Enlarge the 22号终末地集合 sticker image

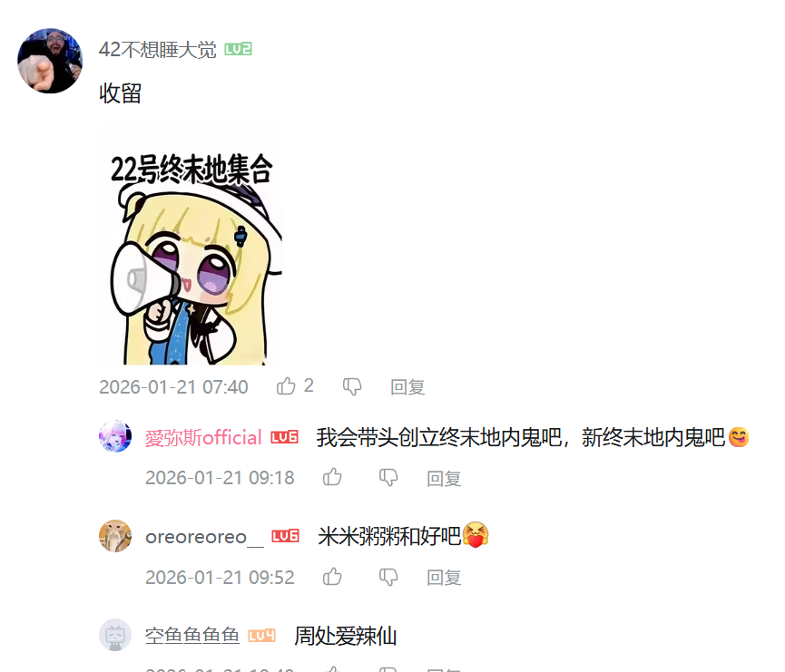tap(191, 245)
